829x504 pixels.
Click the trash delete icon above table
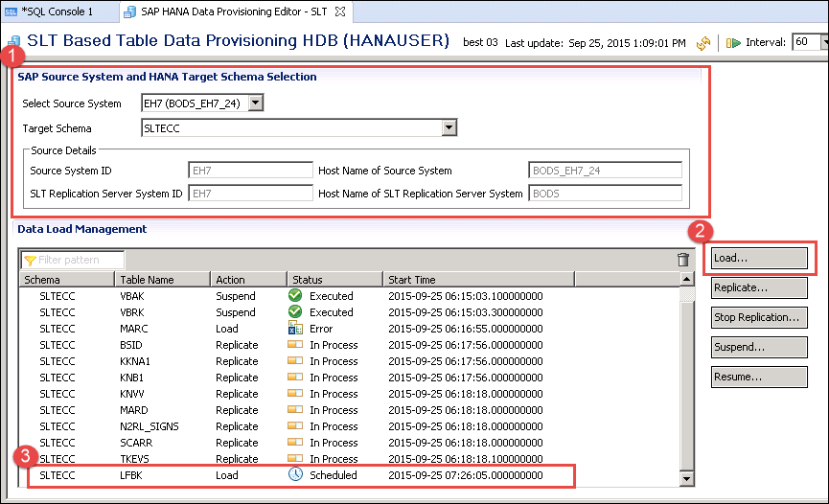(x=683, y=260)
